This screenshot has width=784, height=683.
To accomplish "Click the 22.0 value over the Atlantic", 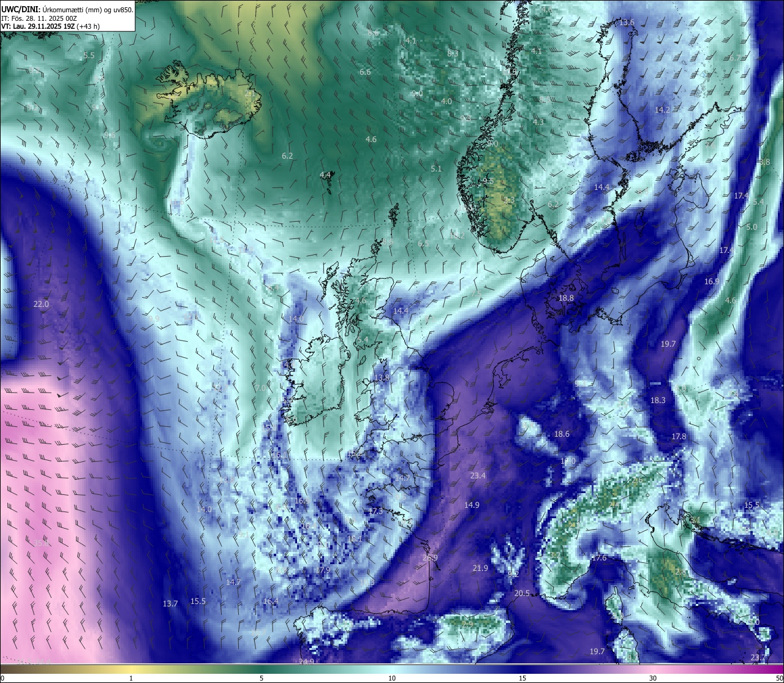I will point(41,304).
